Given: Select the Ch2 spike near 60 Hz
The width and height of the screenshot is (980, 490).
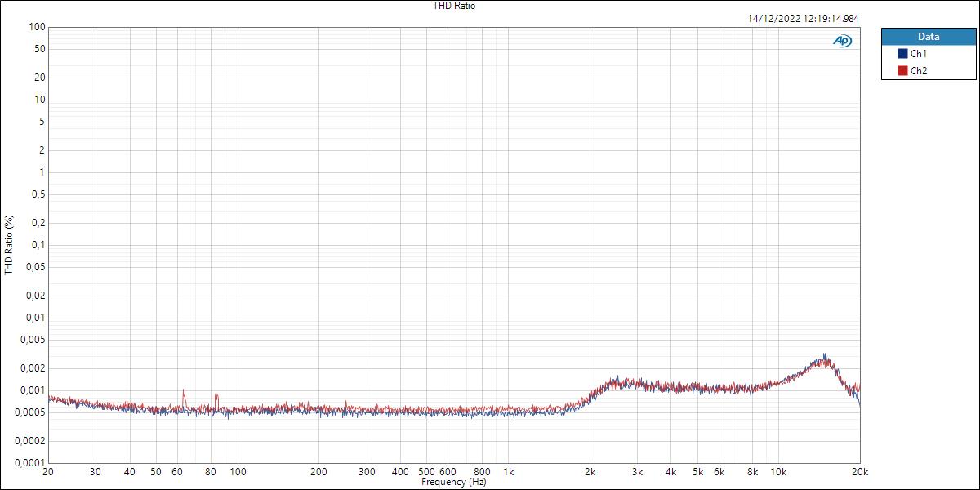Looking at the screenshot, I should click(183, 390).
